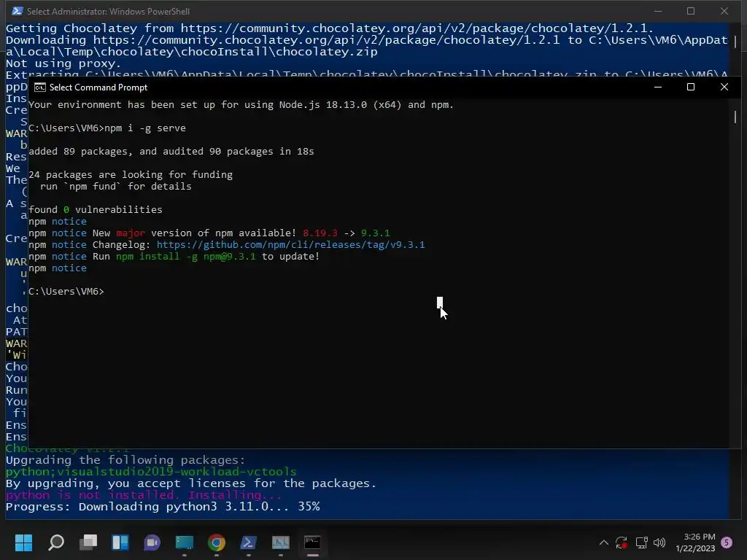Click 'Upgrading the following packages:' line
The height and width of the screenshot is (560, 747).
[x=125, y=460]
